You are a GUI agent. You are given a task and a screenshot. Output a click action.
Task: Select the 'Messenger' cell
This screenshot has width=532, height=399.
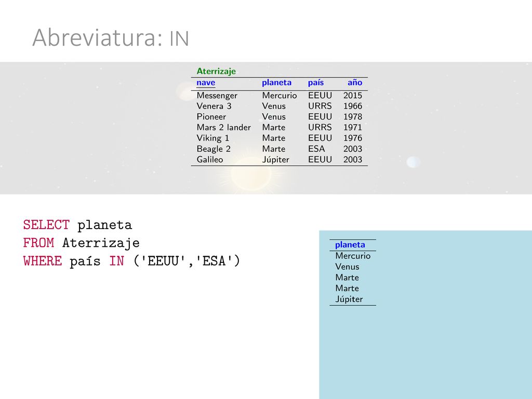(x=217, y=96)
